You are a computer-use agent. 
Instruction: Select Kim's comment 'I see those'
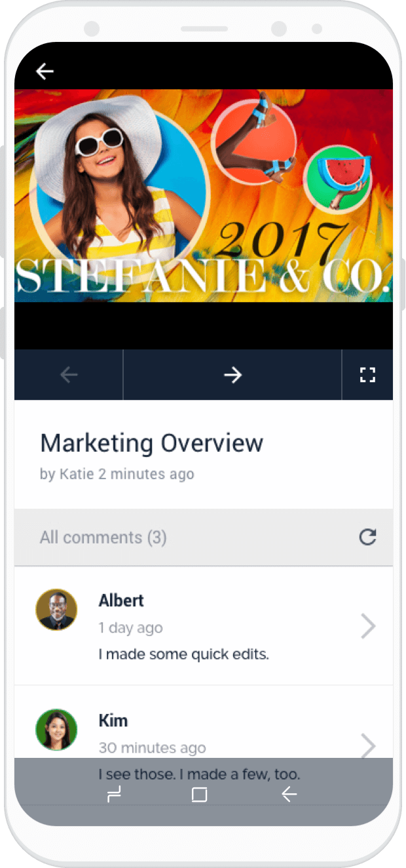(198, 774)
